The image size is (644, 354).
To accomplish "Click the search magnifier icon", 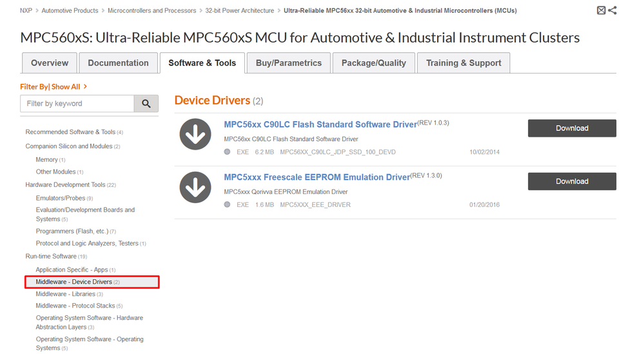I will coord(146,103).
